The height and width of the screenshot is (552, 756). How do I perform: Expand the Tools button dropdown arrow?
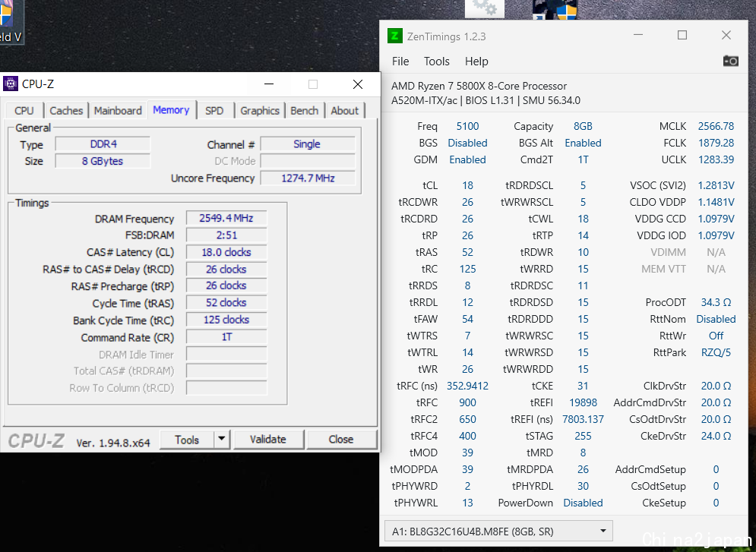221,439
